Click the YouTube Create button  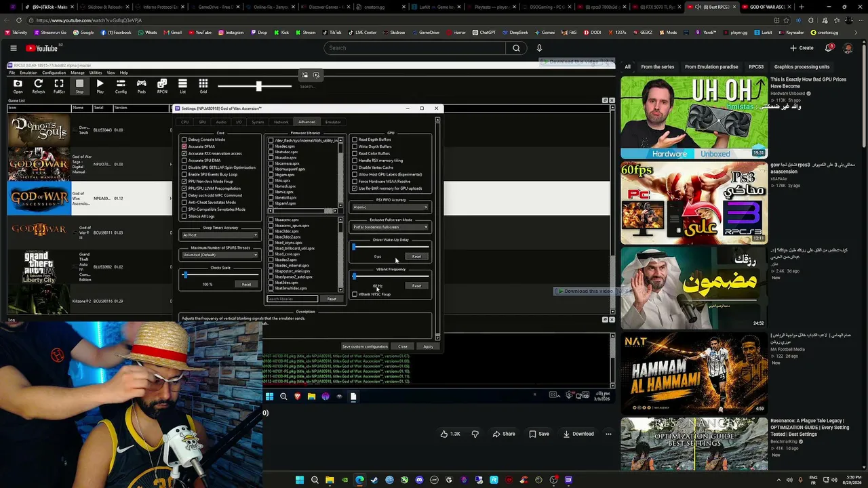tap(801, 48)
